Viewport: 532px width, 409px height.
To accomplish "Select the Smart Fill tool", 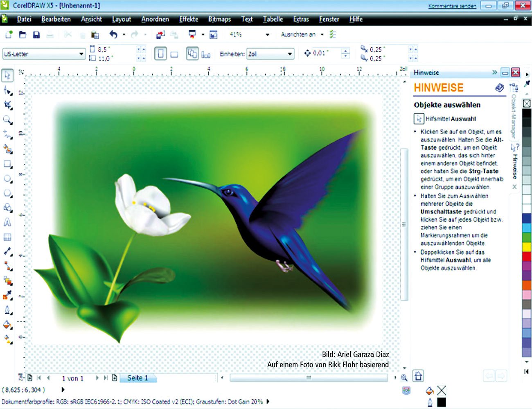I will click(x=7, y=149).
